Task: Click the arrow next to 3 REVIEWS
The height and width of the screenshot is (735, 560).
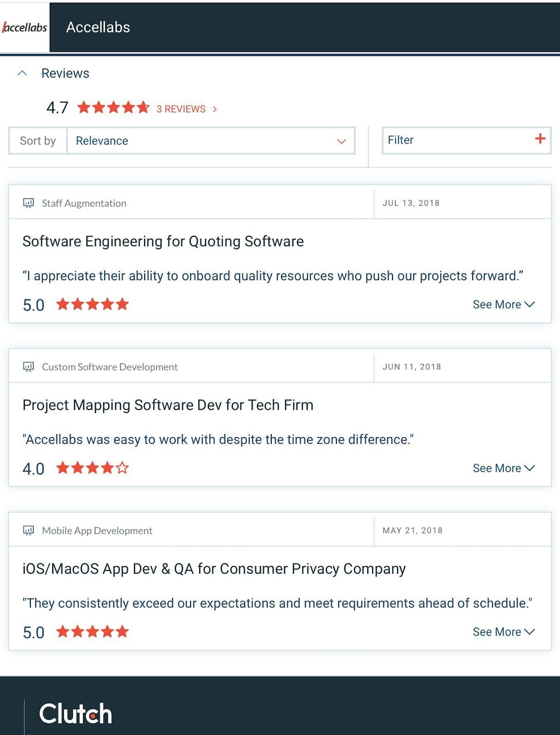Action: (x=215, y=109)
